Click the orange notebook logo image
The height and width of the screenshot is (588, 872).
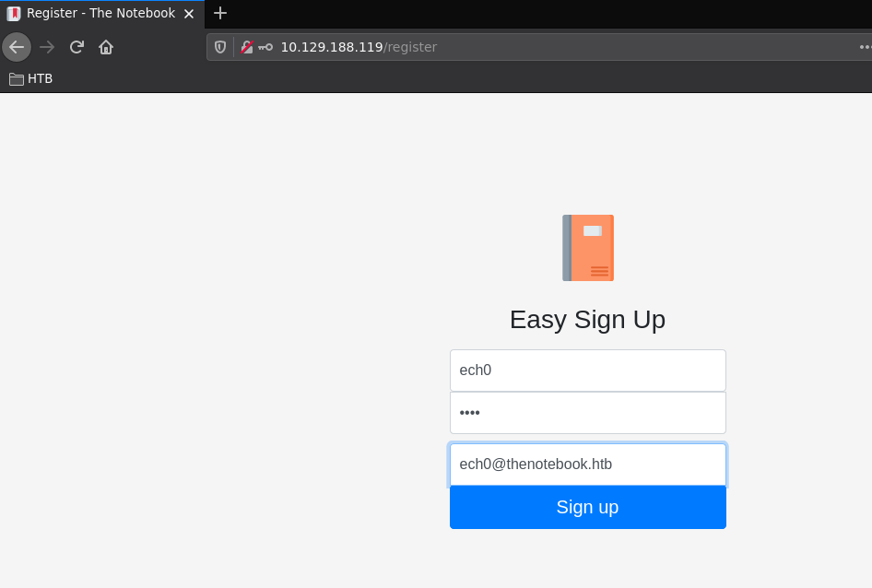click(588, 248)
